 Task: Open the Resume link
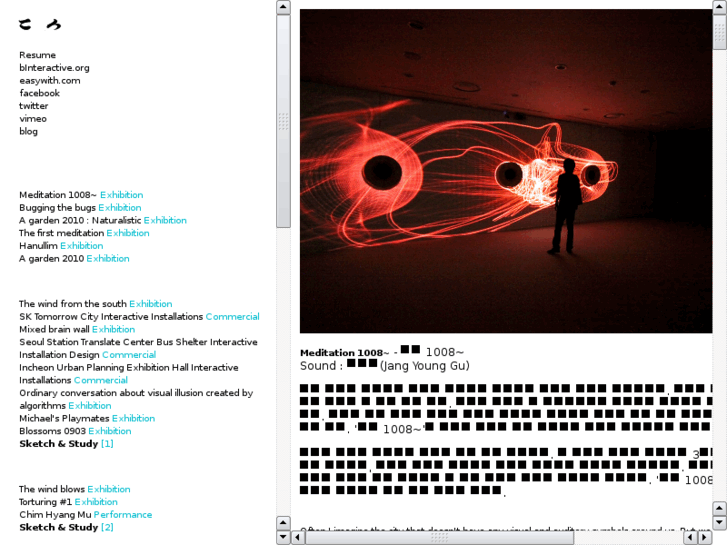[38, 55]
